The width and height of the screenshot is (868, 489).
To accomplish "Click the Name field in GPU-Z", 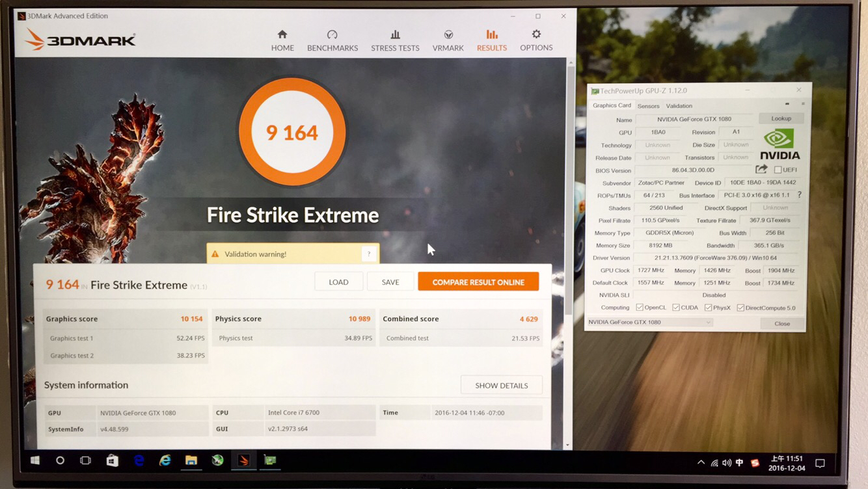I will tap(696, 119).
